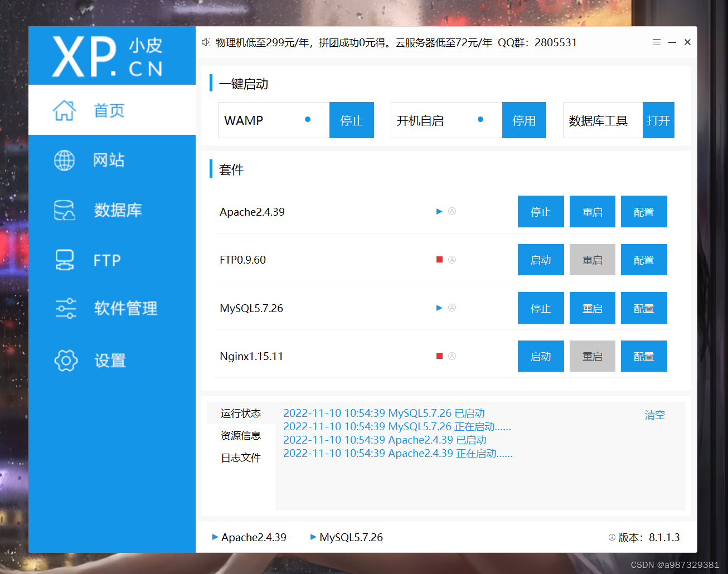Select the WAMP suite field
728x574 pixels.
pos(274,120)
